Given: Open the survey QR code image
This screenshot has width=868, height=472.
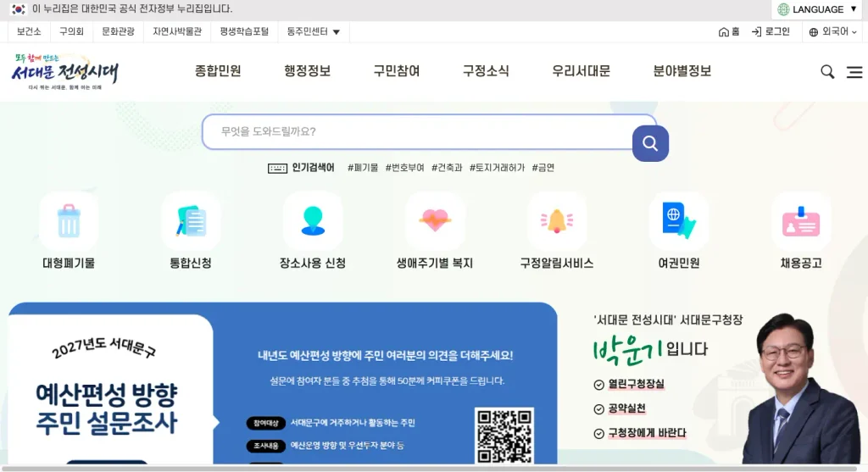Looking at the screenshot, I should 504,436.
